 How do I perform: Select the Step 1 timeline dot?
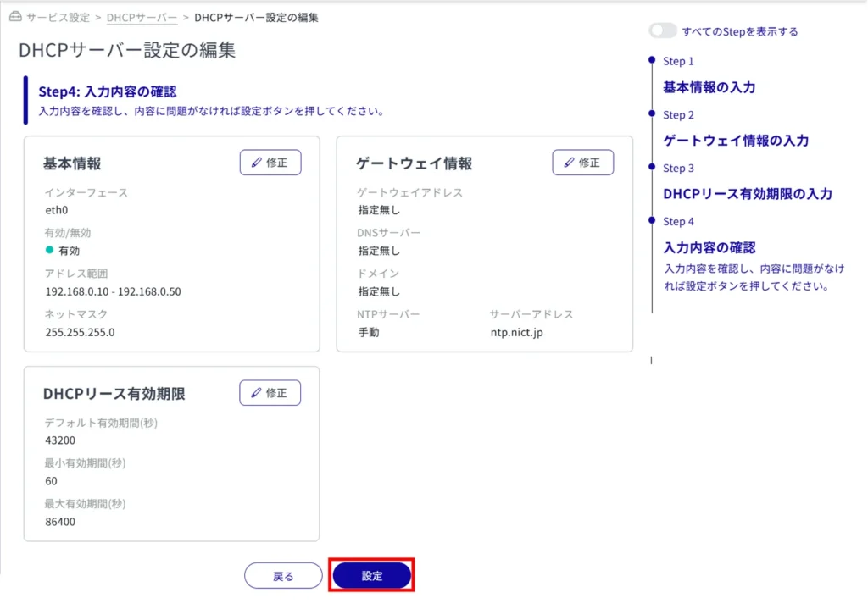[651, 60]
